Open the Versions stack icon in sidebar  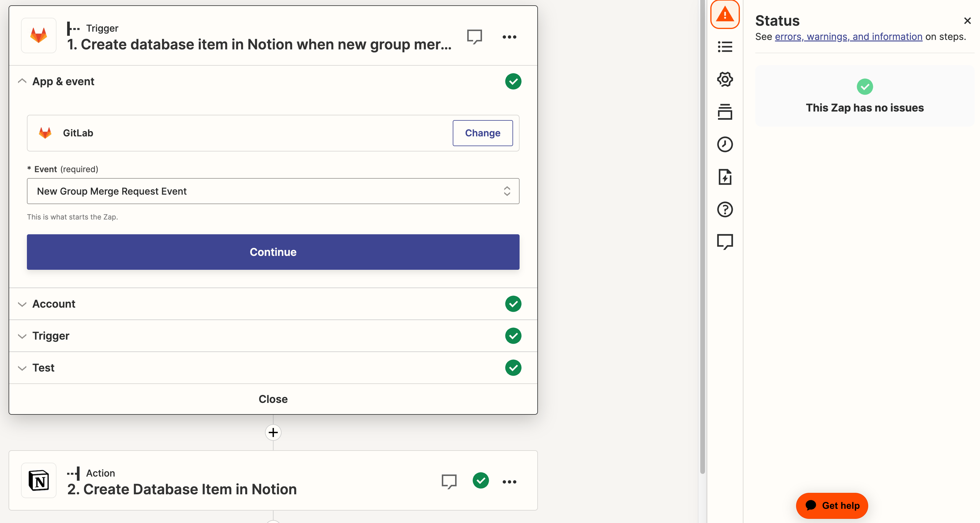pos(725,112)
